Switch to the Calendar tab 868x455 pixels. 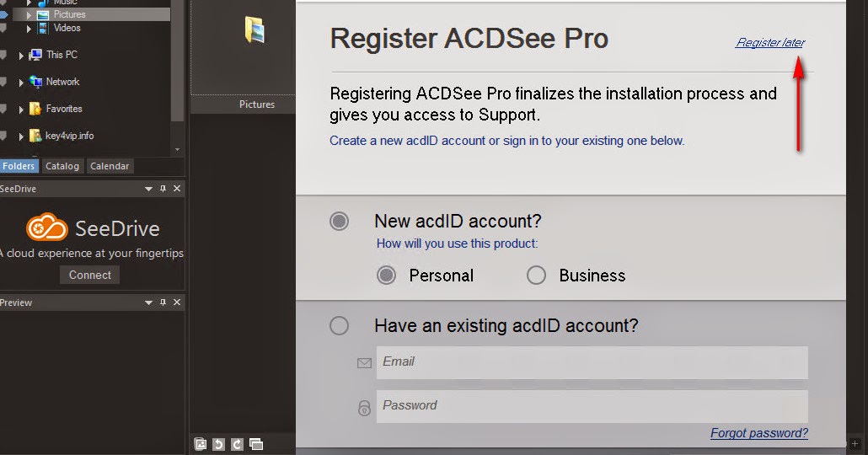(110, 166)
